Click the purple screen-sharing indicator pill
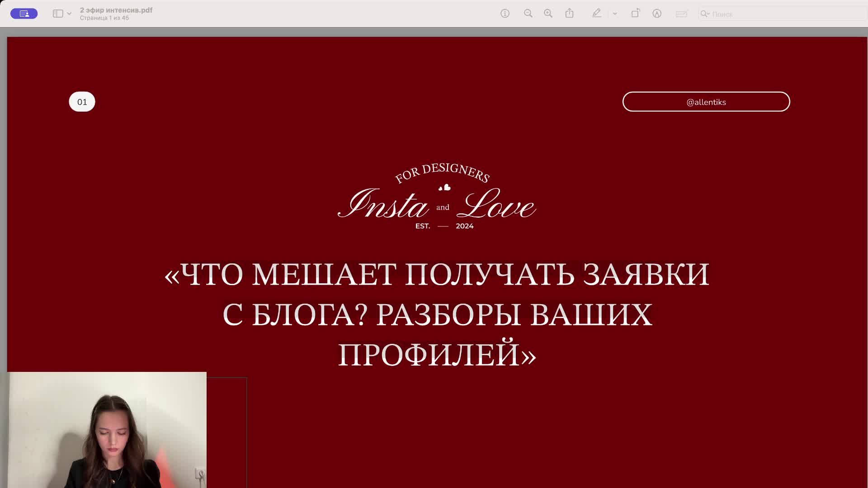868x488 pixels. click(24, 13)
